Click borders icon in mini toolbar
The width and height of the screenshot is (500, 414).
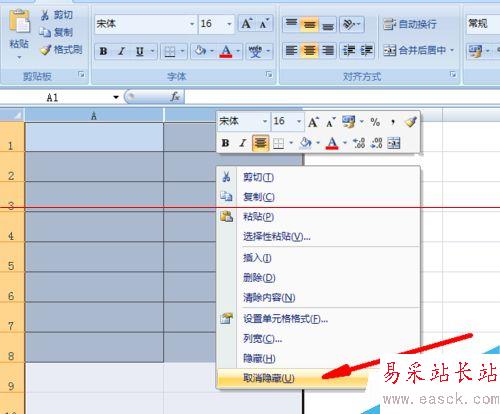pos(278,143)
